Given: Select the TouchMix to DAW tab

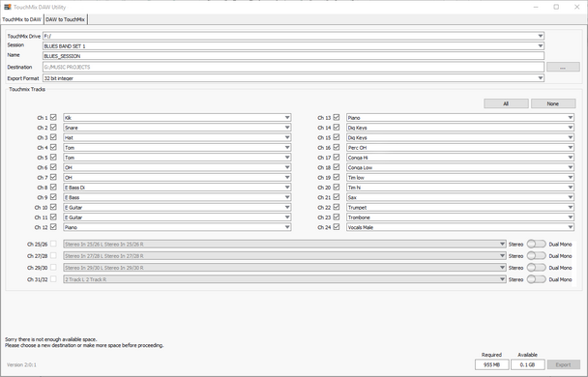Looking at the screenshot, I should (x=21, y=19).
